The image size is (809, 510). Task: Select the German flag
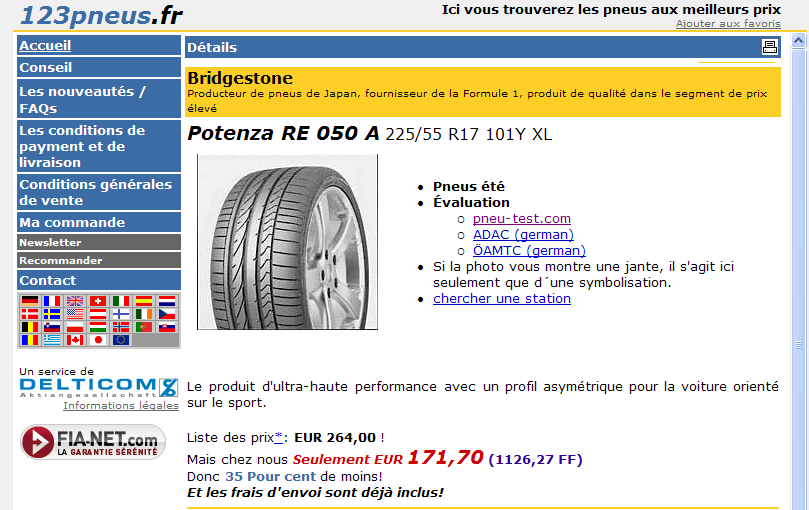coord(29,301)
